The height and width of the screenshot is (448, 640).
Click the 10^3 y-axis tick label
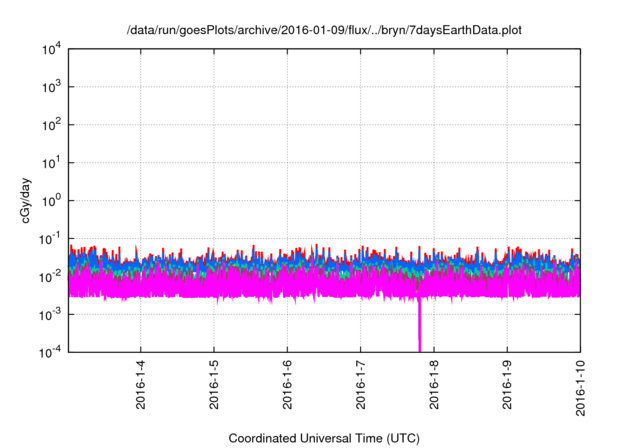click(52, 87)
